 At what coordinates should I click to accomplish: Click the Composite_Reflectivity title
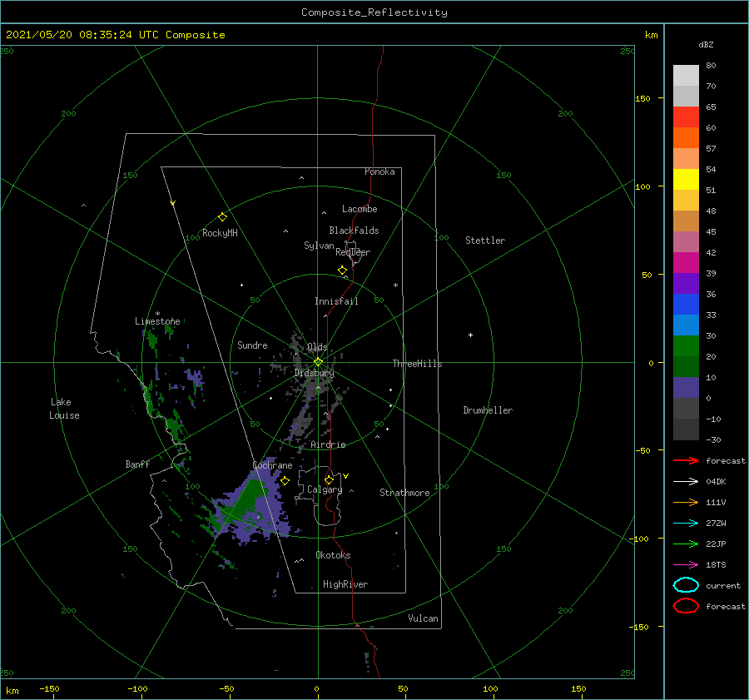(x=374, y=12)
